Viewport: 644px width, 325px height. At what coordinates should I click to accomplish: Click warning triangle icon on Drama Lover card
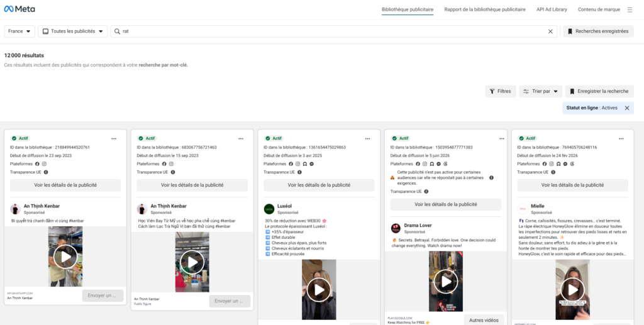[x=392, y=178]
